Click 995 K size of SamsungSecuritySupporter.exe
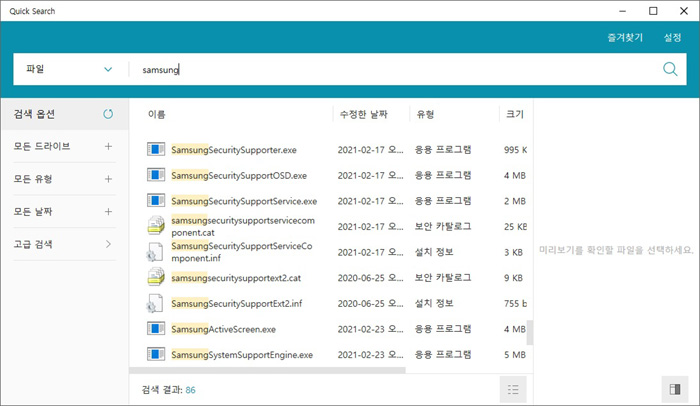The height and width of the screenshot is (406, 700). pos(515,150)
